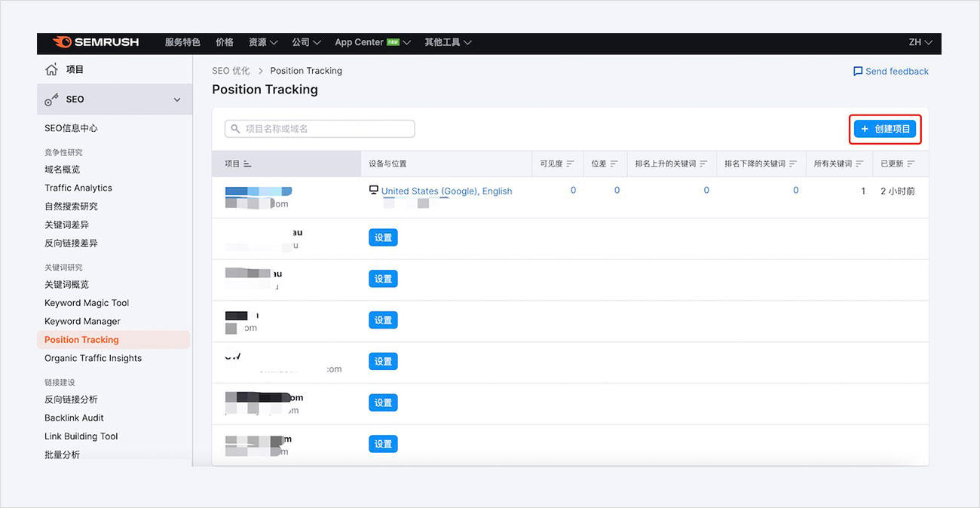Viewport: 980px width, 508px height.
Task: Click the desktop device icon beside United States
Action: (374, 191)
